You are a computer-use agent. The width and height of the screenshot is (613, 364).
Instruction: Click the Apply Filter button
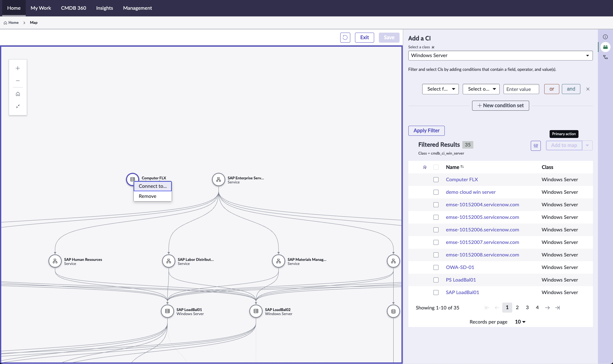click(x=426, y=131)
